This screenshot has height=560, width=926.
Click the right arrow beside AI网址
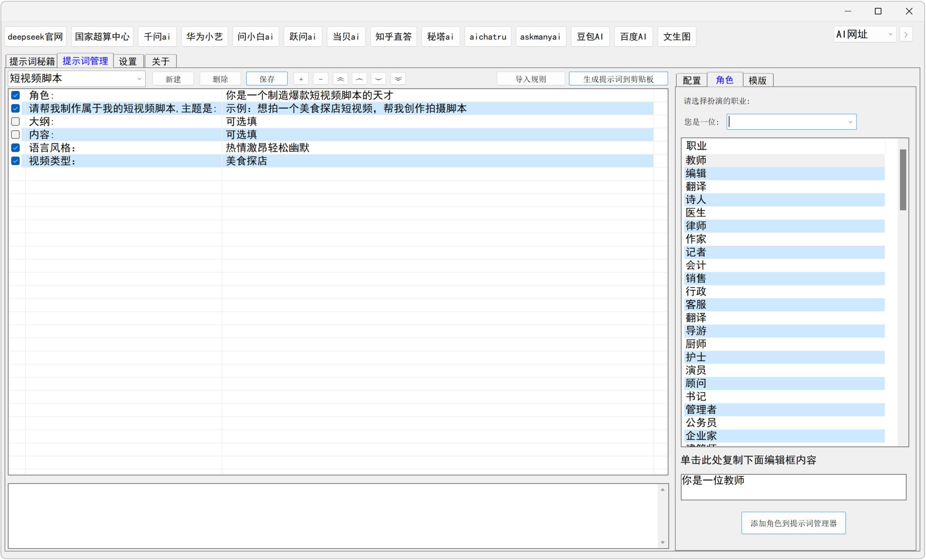[x=906, y=35]
